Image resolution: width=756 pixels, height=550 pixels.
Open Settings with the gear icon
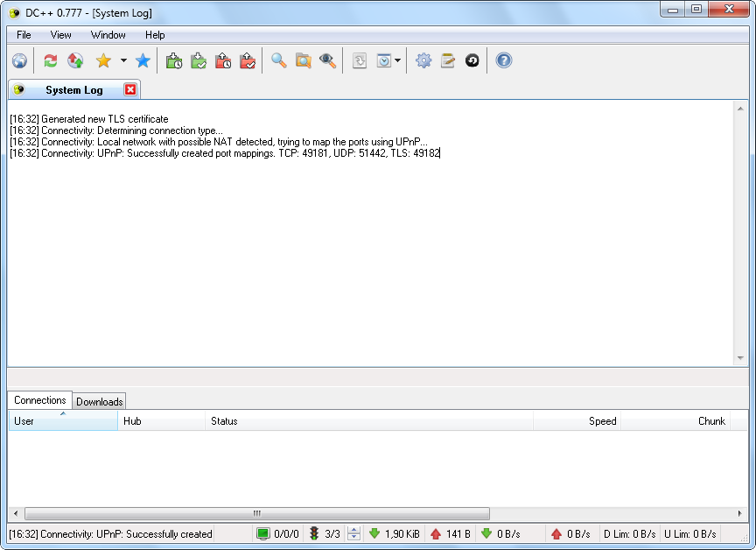[x=423, y=60]
